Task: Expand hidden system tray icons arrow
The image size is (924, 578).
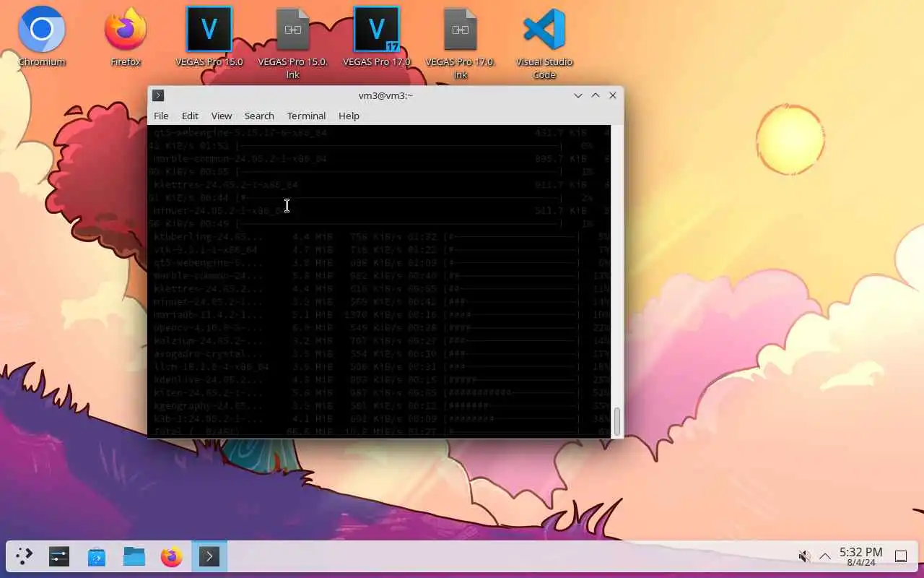Action: (824, 556)
